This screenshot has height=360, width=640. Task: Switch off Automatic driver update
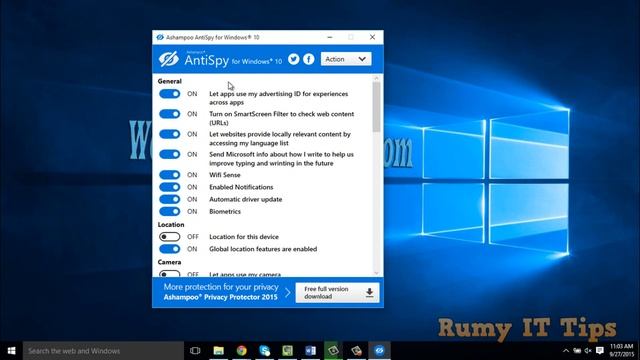click(x=169, y=199)
